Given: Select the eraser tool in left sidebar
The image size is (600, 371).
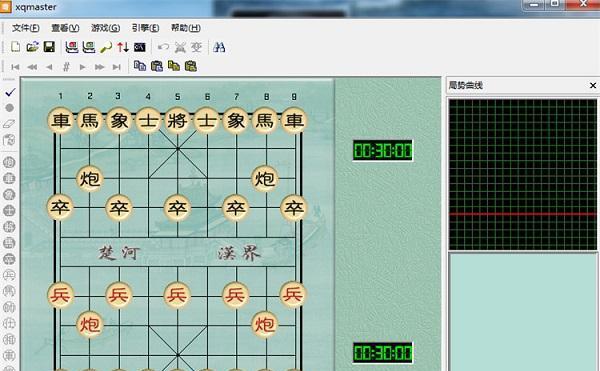Looking at the screenshot, I should tap(9, 124).
